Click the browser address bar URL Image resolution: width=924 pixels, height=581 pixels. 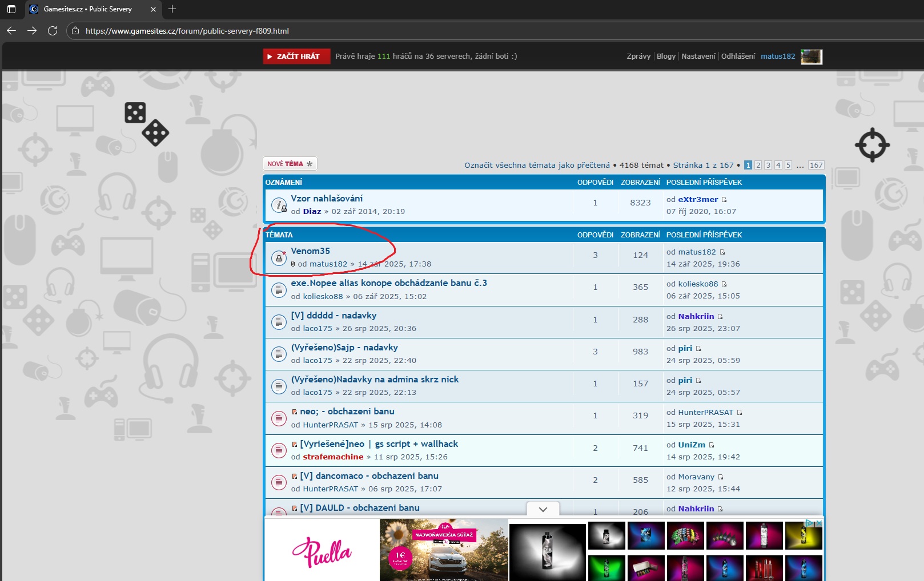tap(187, 31)
